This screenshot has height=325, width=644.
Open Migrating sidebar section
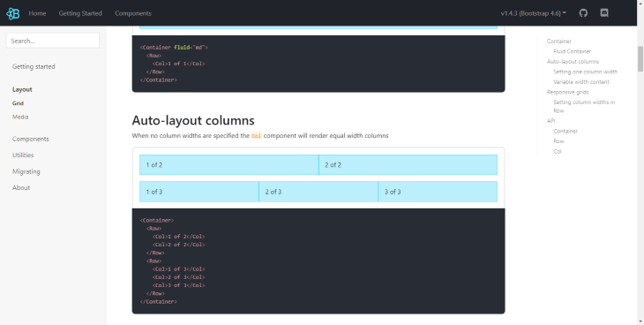click(26, 171)
